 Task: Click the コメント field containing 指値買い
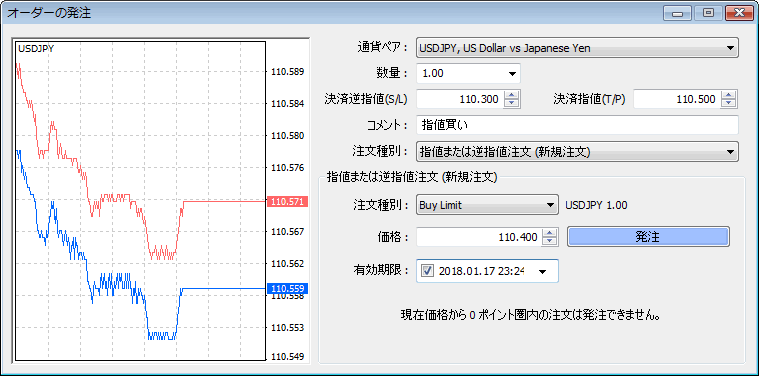click(x=577, y=125)
